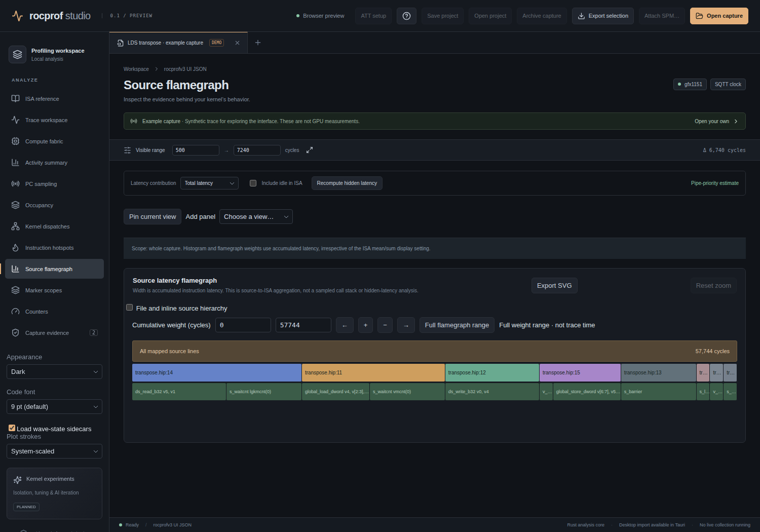Shift flamegraph range left with arrow button
This screenshot has width=760, height=532.
pos(345,325)
